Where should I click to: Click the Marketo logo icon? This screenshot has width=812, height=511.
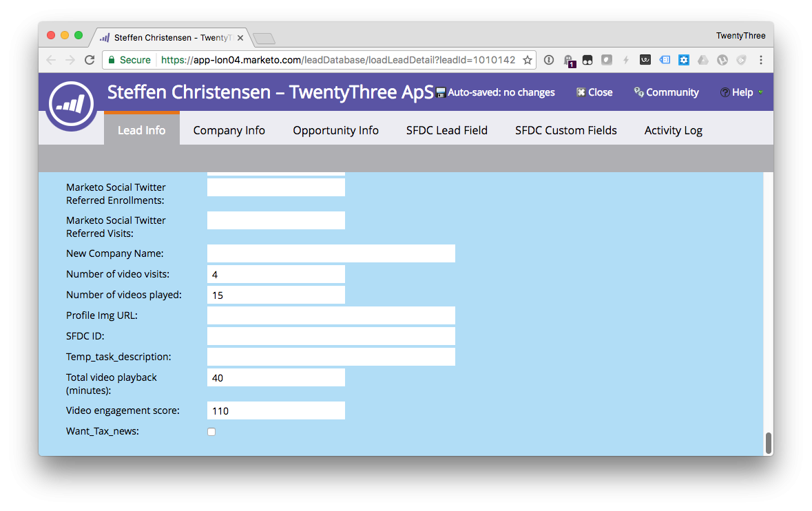click(x=71, y=104)
